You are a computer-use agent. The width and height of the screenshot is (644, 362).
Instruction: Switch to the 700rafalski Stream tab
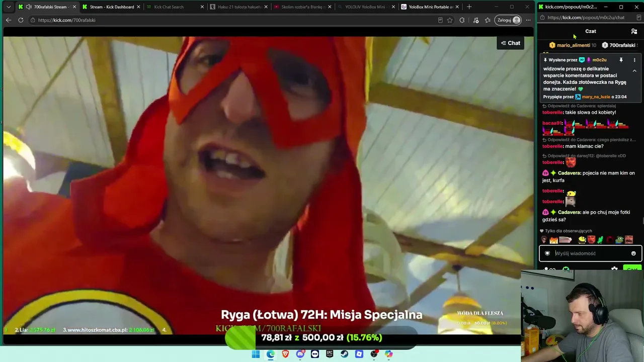[47, 7]
